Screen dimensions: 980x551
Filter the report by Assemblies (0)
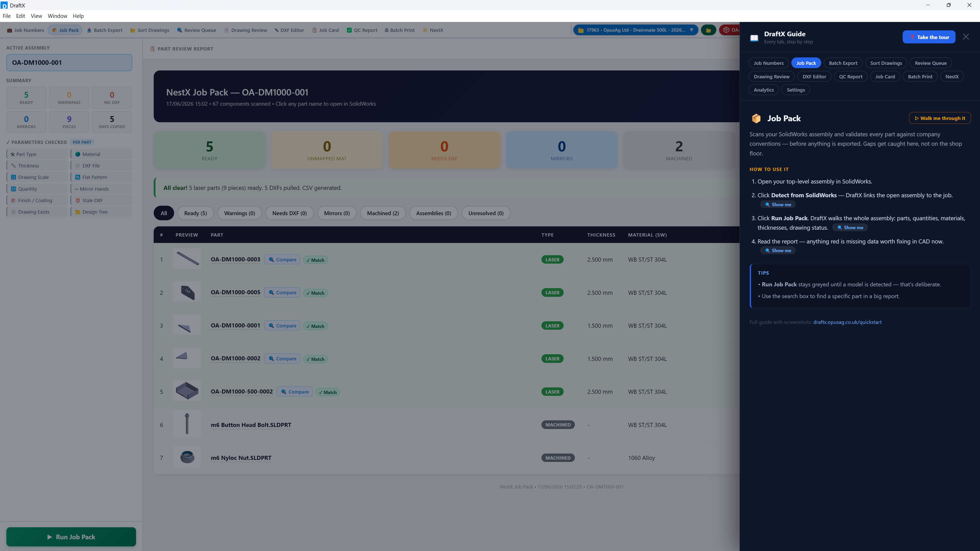point(434,213)
